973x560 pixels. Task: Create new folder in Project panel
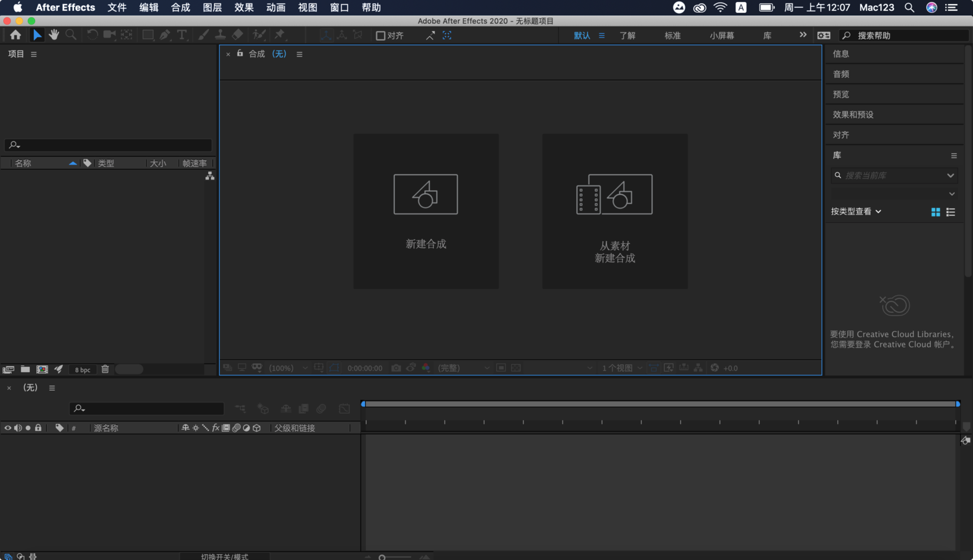[x=25, y=369]
